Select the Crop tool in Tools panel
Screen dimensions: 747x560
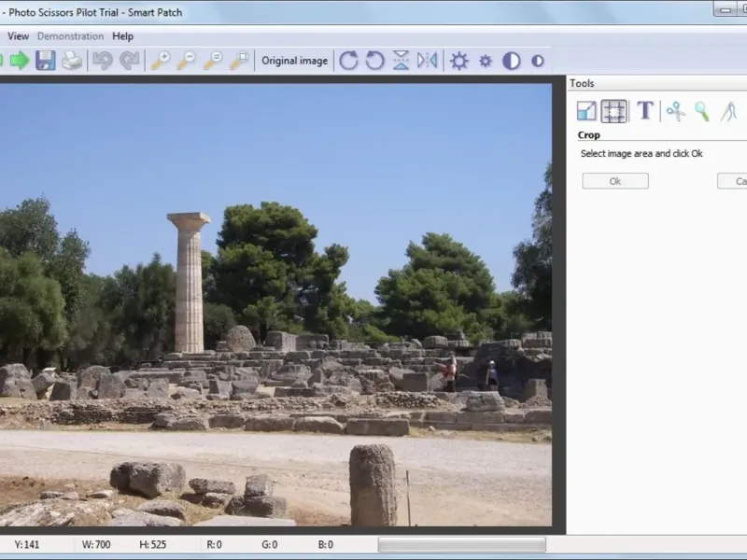click(613, 111)
